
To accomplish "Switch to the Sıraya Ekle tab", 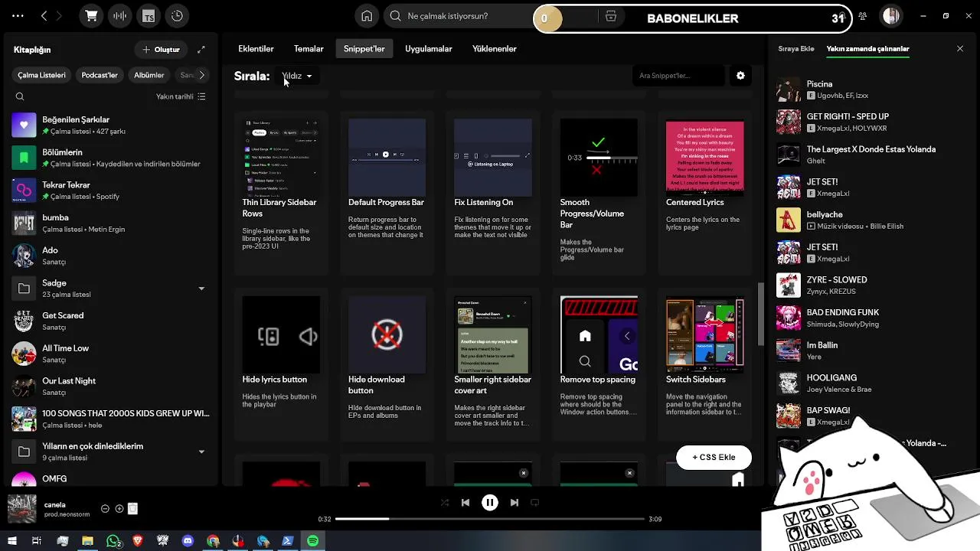I will coord(796,49).
